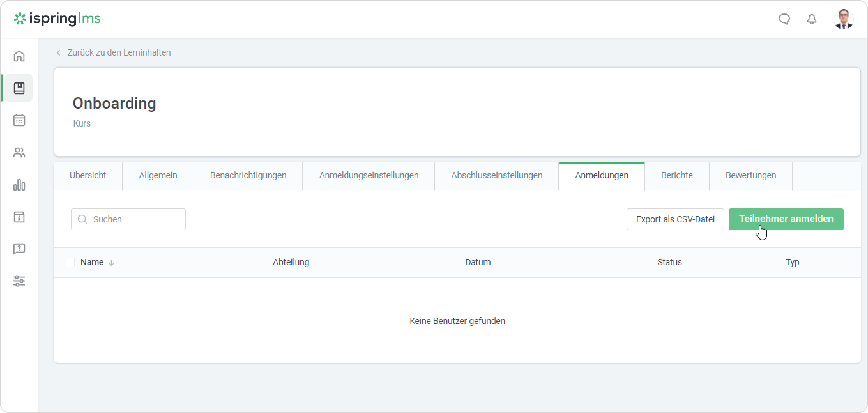
Task: Click Teilnehmer anmelden button
Action: (786, 219)
